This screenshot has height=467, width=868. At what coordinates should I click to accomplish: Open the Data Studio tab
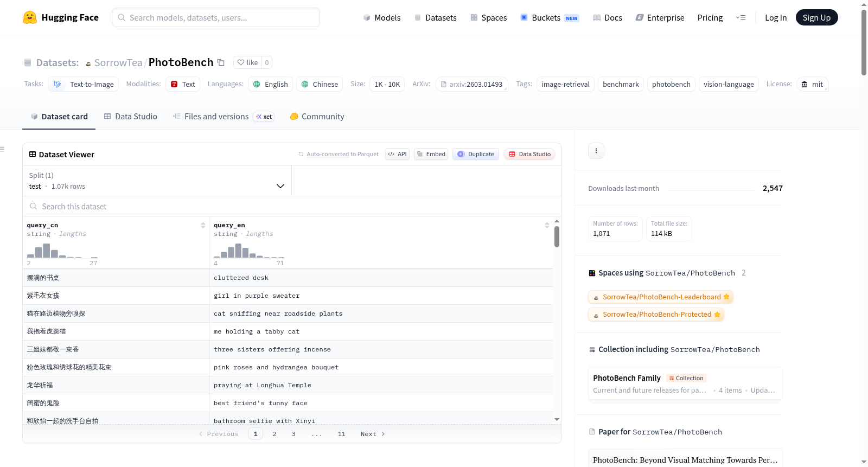[x=131, y=117]
